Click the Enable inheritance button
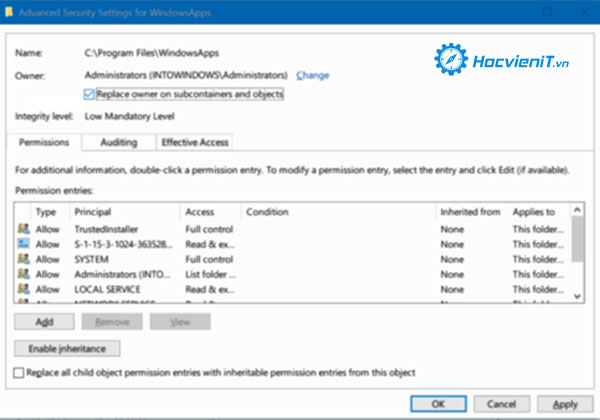 [x=67, y=348]
